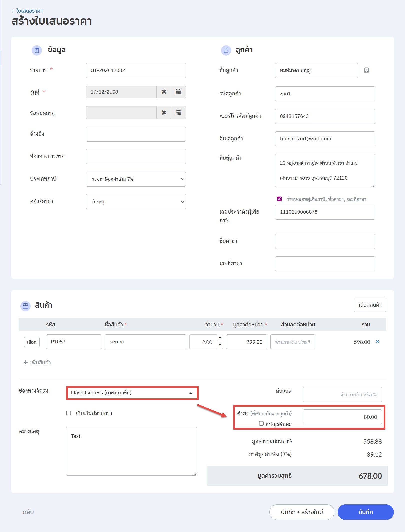This screenshot has height=532, width=405.
Task: Open customer contact list icon
Action: (x=366, y=70)
